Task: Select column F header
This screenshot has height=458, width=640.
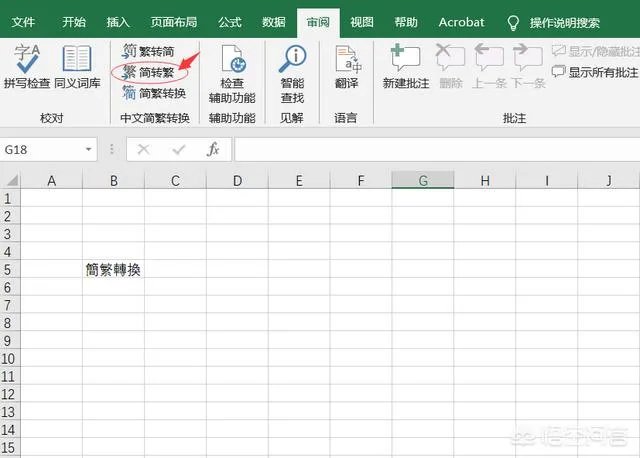Action: coord(361,180)
